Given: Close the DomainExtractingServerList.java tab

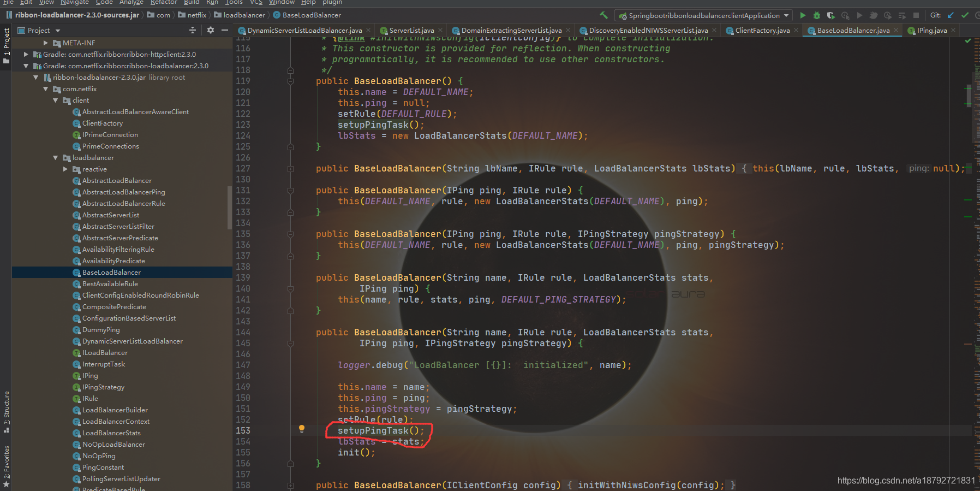Looking at the screenshot, I should tap(568, 31).
